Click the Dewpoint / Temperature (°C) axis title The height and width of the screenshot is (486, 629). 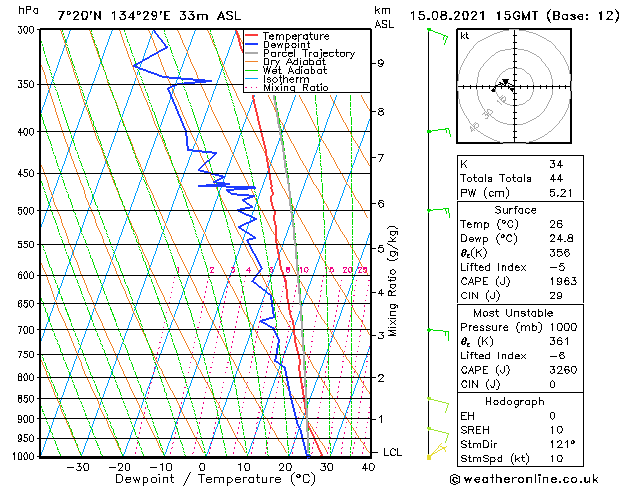click(x=215, y=479)
